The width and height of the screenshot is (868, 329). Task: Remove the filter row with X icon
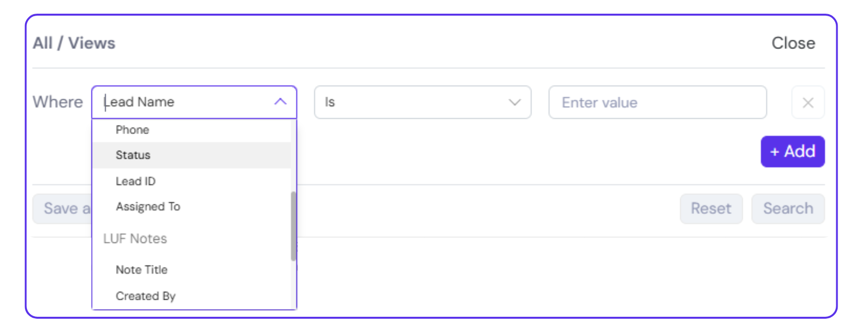808,103
